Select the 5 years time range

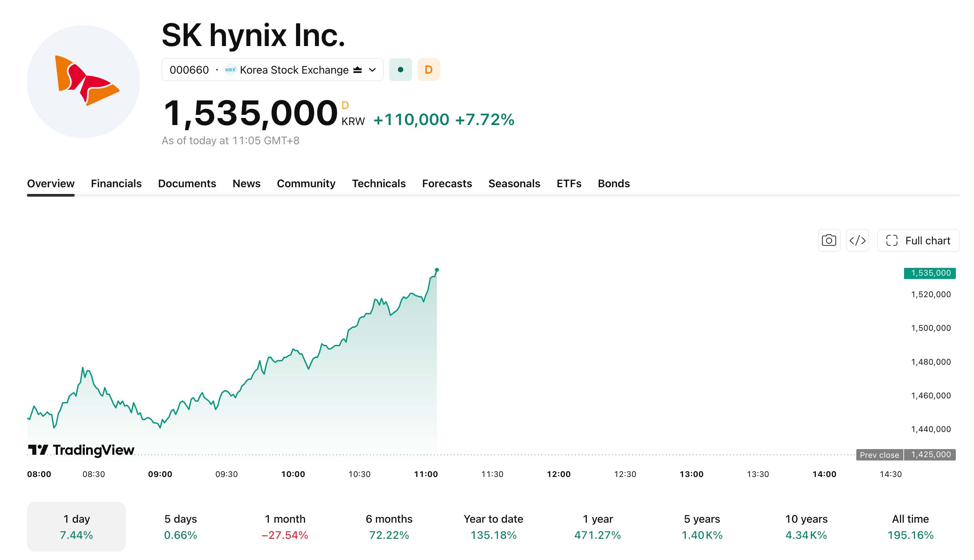point(702,526)
